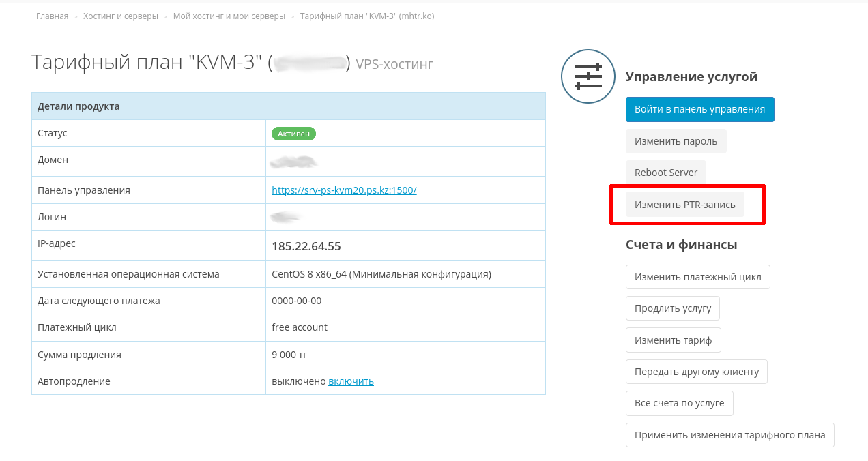
Task: Click the Изменить пароль button
Action: (x=676, y=141)
